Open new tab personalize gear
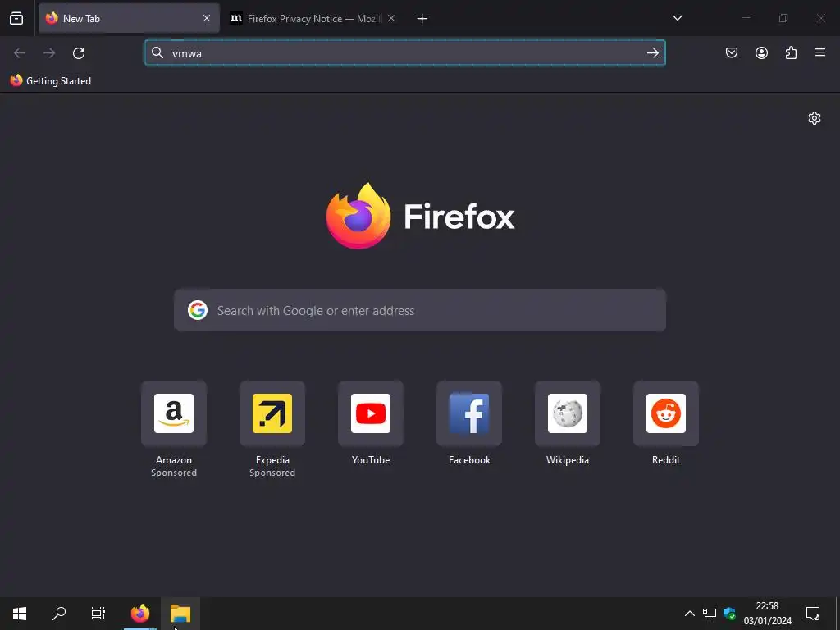The height and width of the screenshot is (630, 840). (x=815, y=118)
